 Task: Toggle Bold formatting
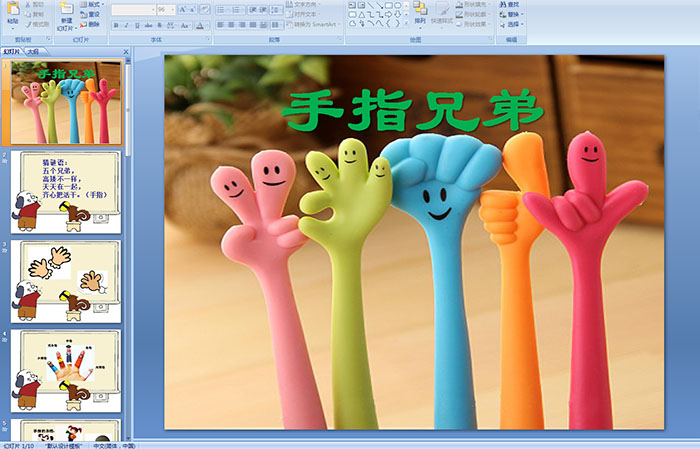point(116,25)
